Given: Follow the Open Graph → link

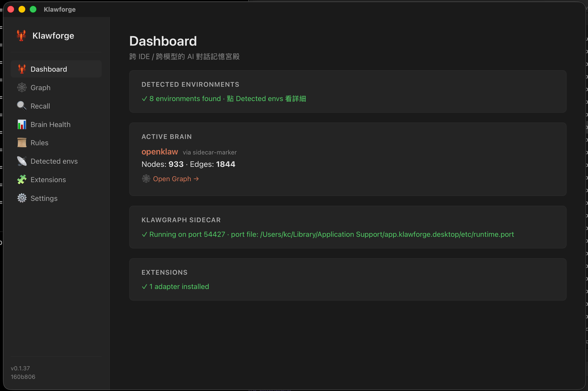Looking at the screenshot, I should [x=176, y=179].
